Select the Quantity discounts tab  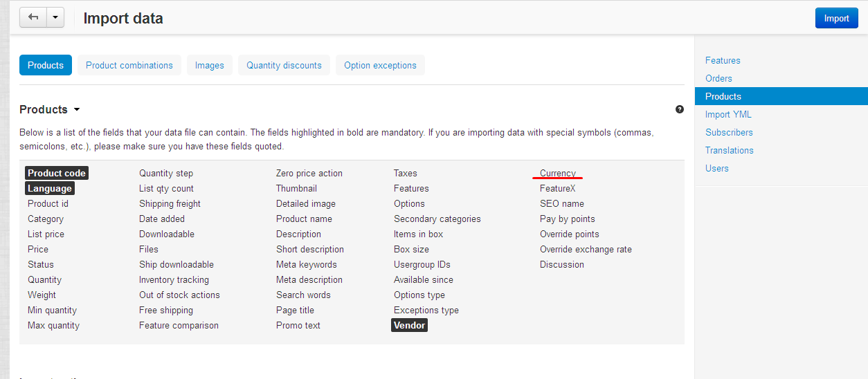click(x=284, y=65)
